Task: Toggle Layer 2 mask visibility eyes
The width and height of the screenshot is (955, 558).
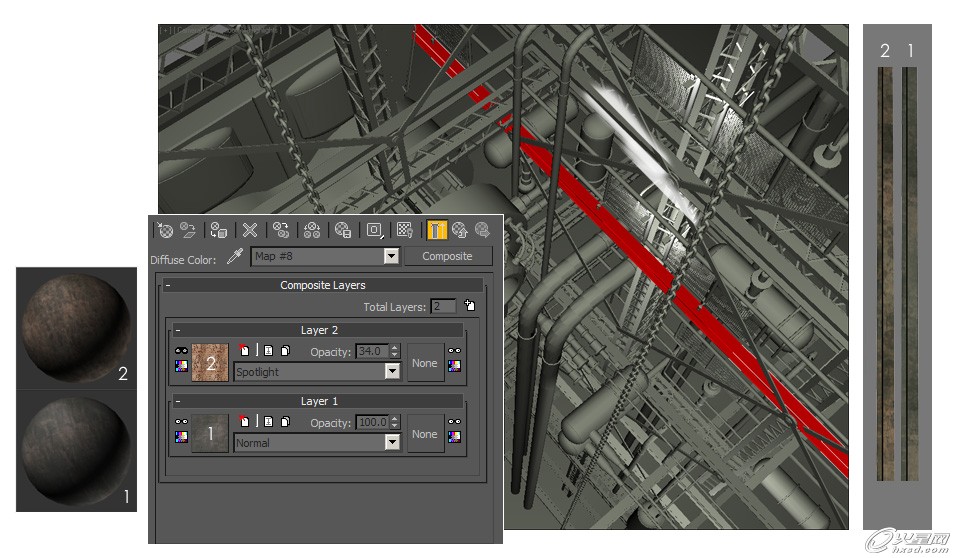Action: (454, 351)
